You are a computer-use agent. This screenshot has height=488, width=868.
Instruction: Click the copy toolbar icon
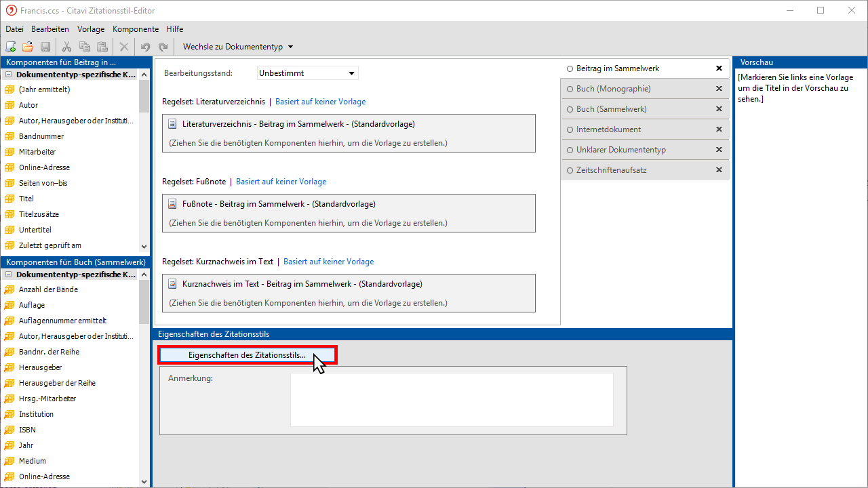point(85,47)
